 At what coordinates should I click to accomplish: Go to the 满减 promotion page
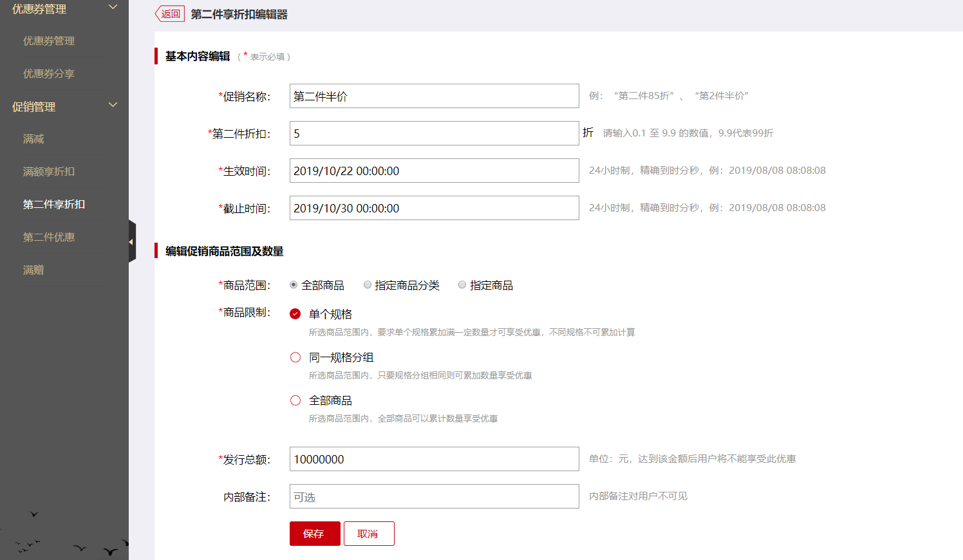[x=33, y=138]
